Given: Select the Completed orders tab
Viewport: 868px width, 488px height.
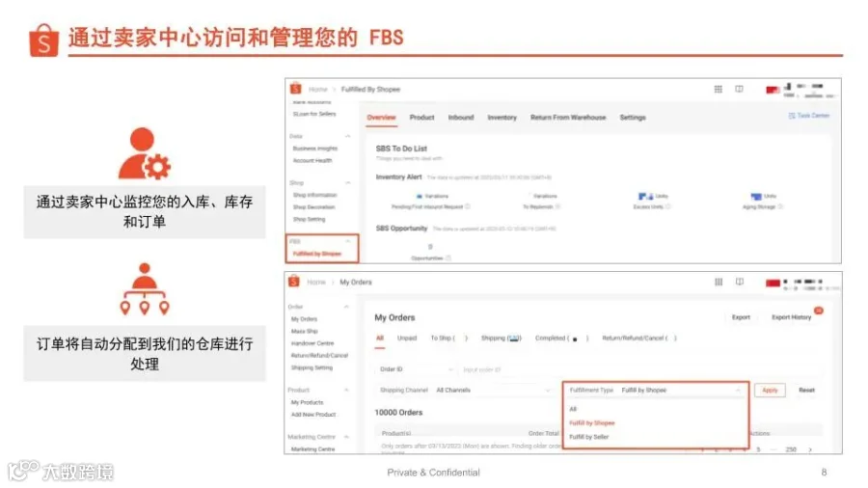Looking at the screenshot, I should click(562, 339).
